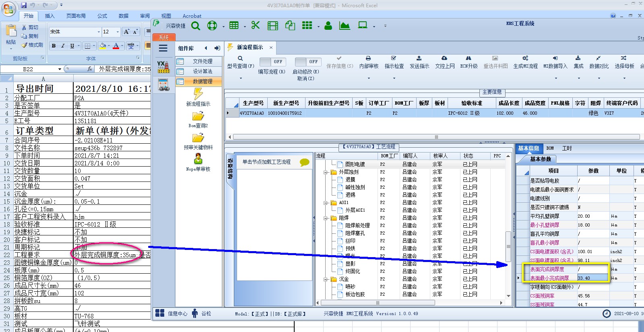Screen dimensions: 644x332
Task: Toggle Bold in Excel ribbon
Action: tap(54, 46)
